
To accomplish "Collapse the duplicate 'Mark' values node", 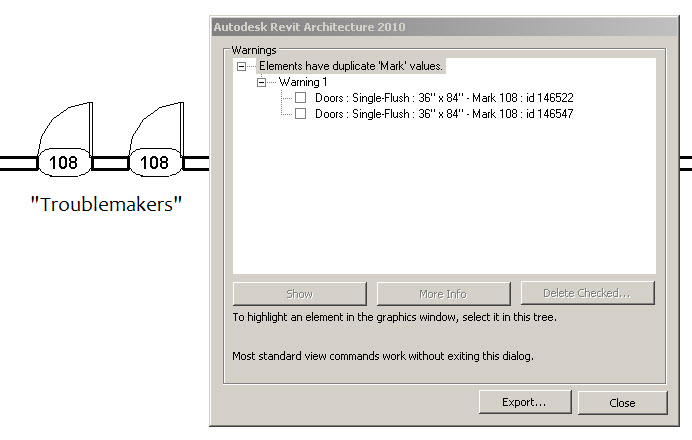I will coord(241,67).
